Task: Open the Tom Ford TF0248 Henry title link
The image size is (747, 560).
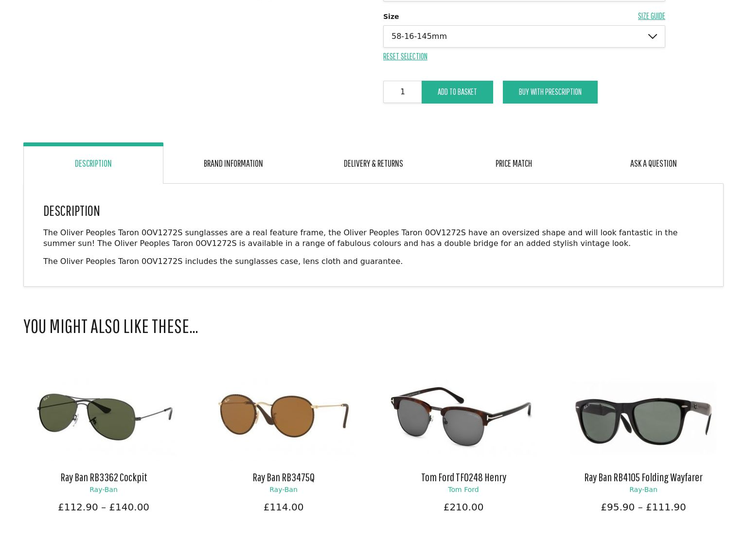Action: (463, 477)
